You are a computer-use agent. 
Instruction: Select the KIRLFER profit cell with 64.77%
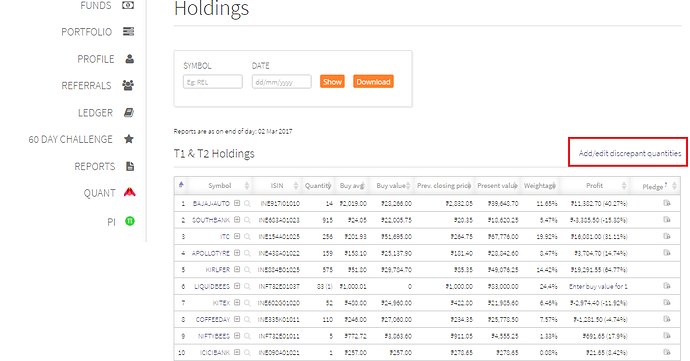(x=599, y=270)
